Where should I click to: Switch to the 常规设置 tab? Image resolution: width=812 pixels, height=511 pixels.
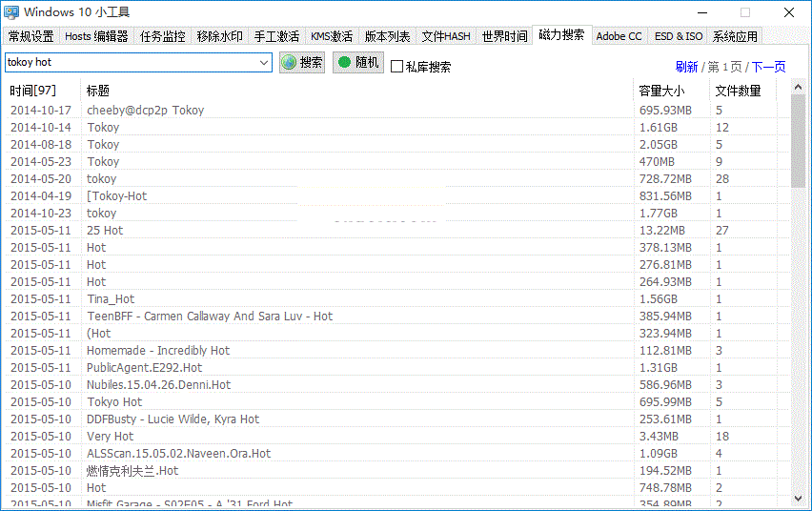point(31,36)
